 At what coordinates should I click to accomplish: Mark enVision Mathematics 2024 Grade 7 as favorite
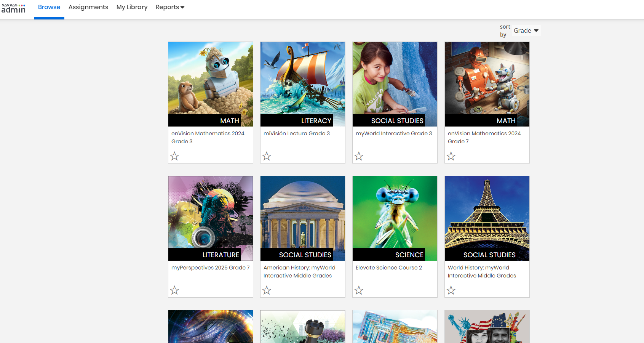coord(451,156)
